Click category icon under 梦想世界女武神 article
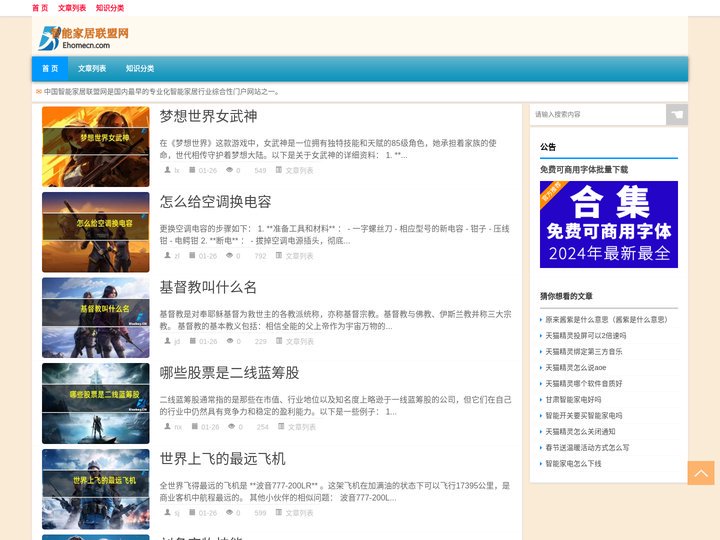The image size is (720, 540). point(279,170)
